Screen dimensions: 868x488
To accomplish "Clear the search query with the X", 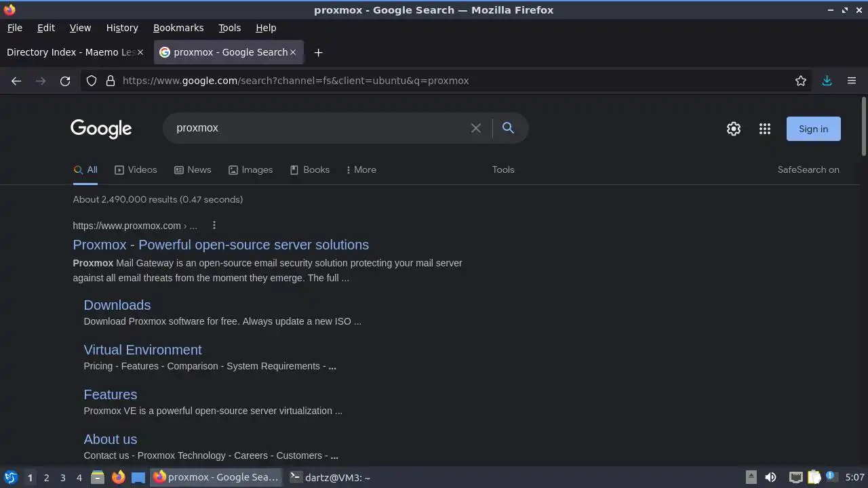I will 476,128.
